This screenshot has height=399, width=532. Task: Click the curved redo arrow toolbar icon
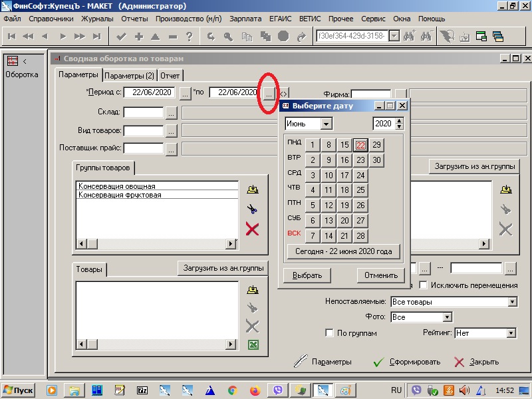301,37
